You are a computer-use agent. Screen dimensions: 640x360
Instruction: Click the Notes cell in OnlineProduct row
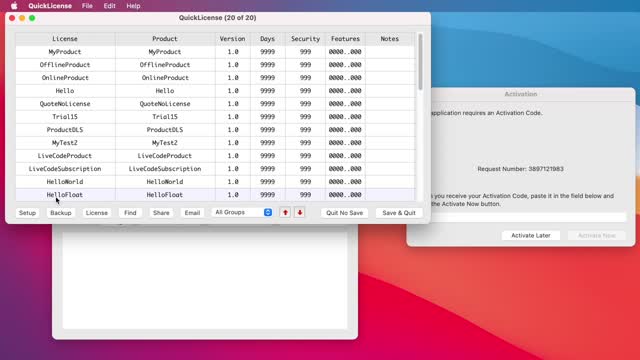click(x=390, y=78)
